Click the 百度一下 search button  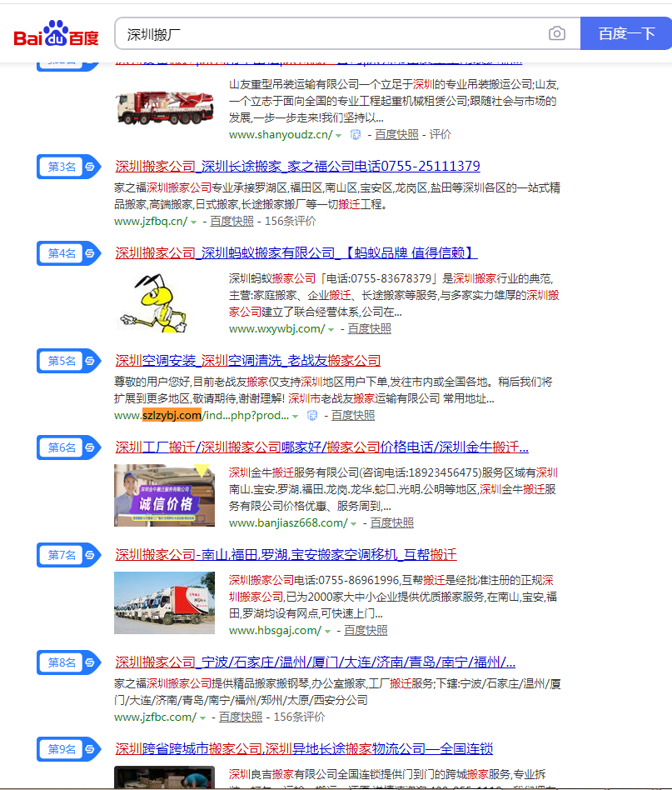[626, 34]
